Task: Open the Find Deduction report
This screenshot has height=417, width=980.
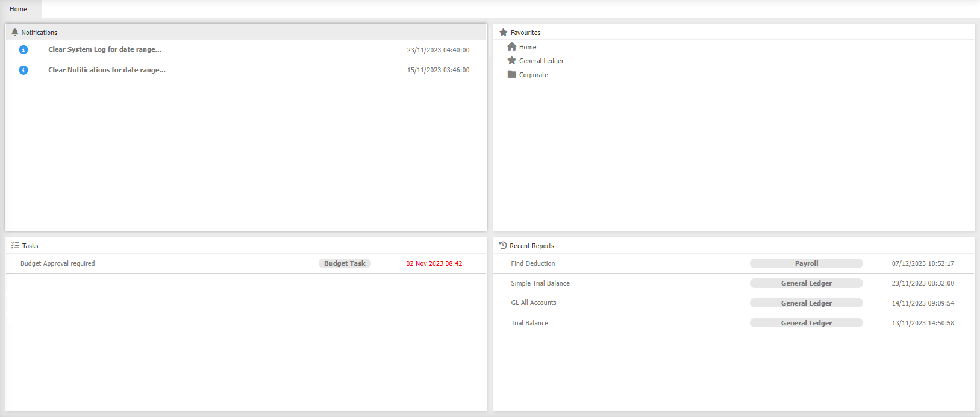Action: click(x=533, y=263)
